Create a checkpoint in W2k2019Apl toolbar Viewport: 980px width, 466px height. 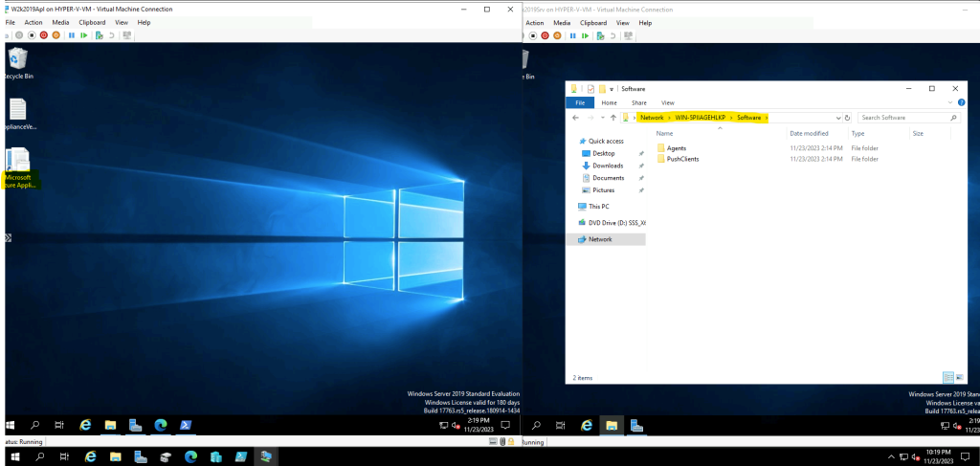tap(99, 35)
